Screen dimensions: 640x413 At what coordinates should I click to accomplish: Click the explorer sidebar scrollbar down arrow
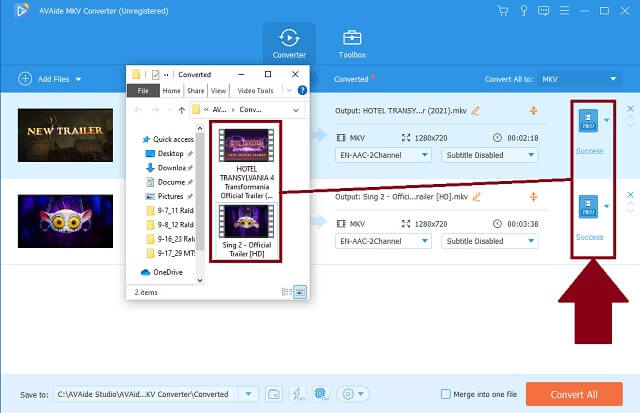pos(200,280)
